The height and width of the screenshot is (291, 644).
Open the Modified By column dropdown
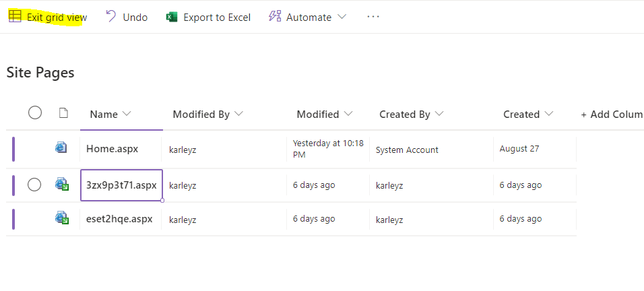tap(238, 114)
